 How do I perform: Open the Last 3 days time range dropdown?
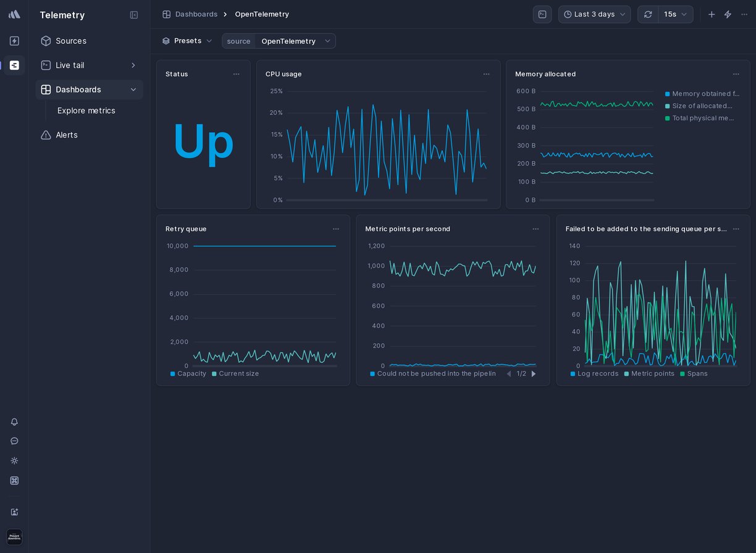[x=594, y=14]
